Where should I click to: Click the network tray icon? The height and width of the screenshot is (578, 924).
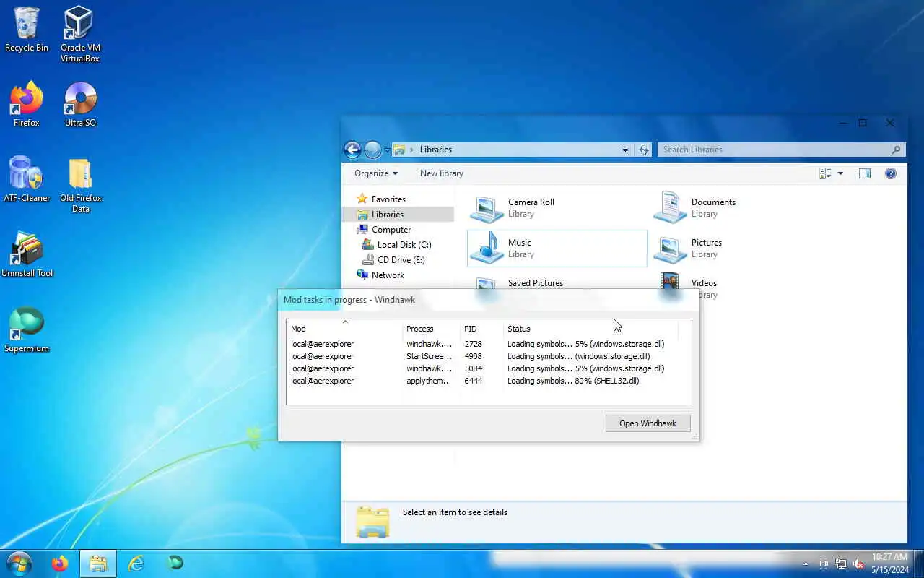(841, 564)
